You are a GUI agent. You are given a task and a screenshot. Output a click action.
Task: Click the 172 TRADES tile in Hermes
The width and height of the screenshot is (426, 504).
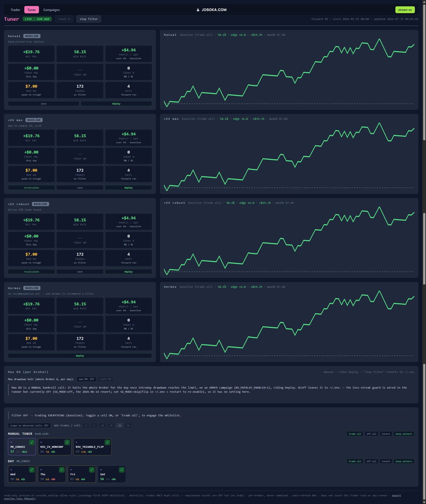point(80,342)
